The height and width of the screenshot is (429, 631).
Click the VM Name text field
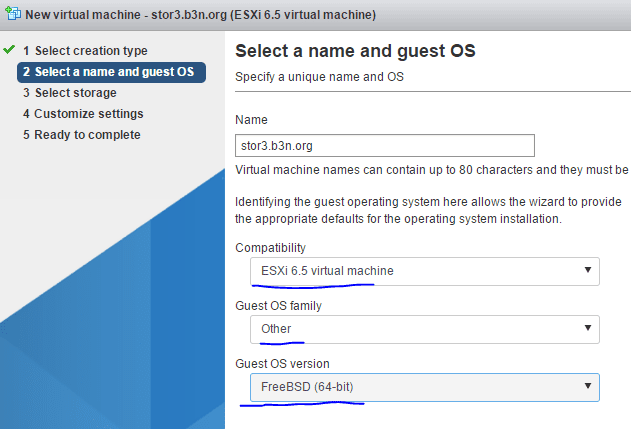coord(385,145)
